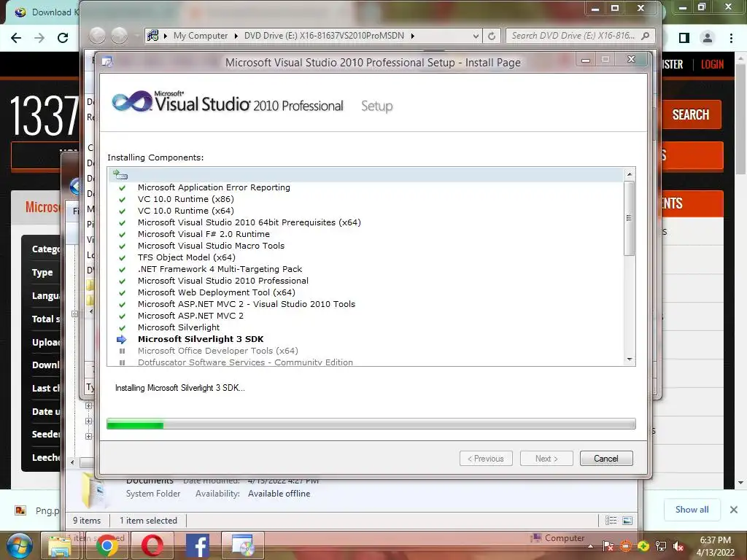The image size is (747, 560).
Task: Switch Explorer to large icons view
Action: pyautogui.click(x=627, y=521)
